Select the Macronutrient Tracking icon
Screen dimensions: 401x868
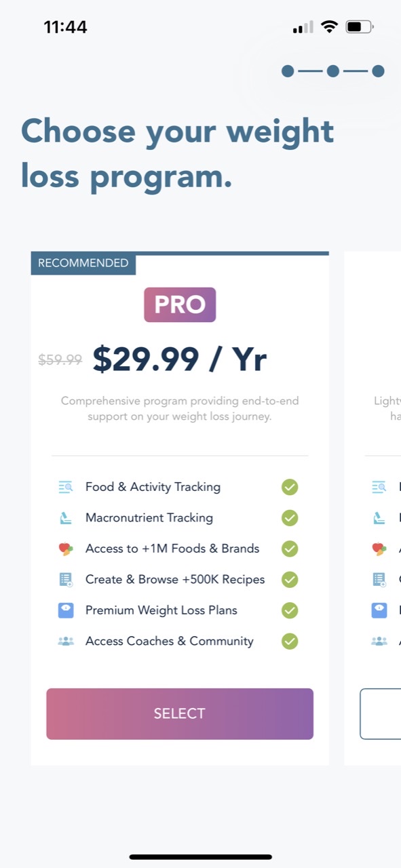pos(66,517)
